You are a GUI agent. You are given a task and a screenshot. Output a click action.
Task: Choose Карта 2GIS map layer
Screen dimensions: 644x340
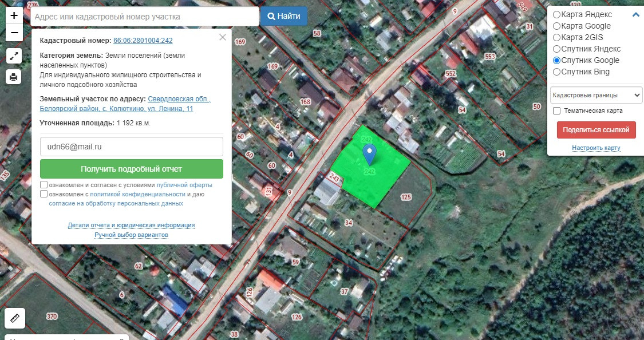point(556,37)
